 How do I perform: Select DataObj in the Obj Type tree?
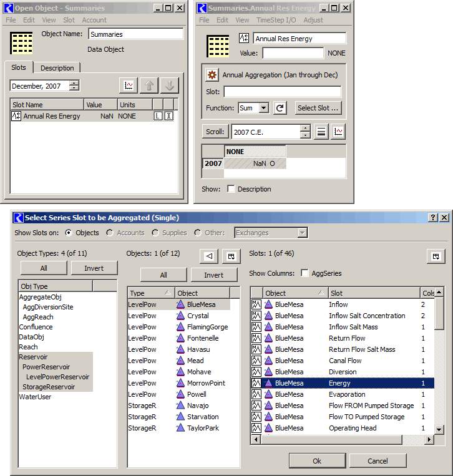[x=32, y=337]
